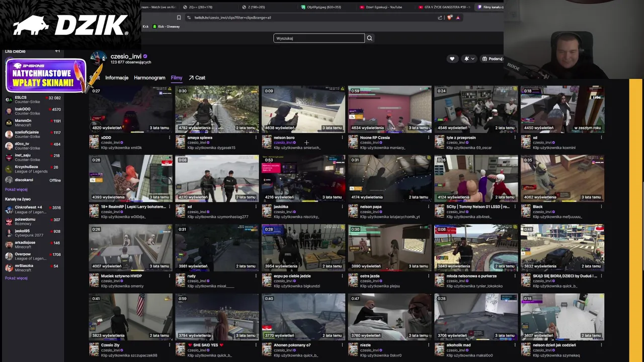Open options menu for tyle z przeprosin clip
The image size is (644, 362).
[515, 137]
